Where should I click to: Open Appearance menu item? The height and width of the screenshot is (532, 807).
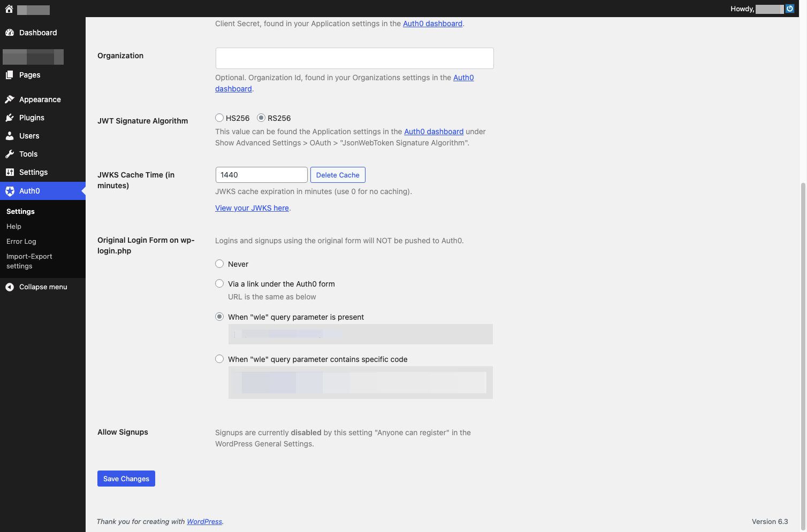[x=43, y=99]
